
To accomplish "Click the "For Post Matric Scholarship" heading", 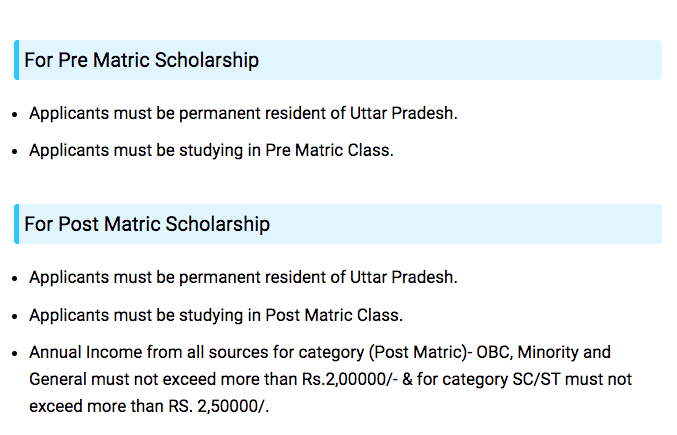I will click(x=147, y=224).
